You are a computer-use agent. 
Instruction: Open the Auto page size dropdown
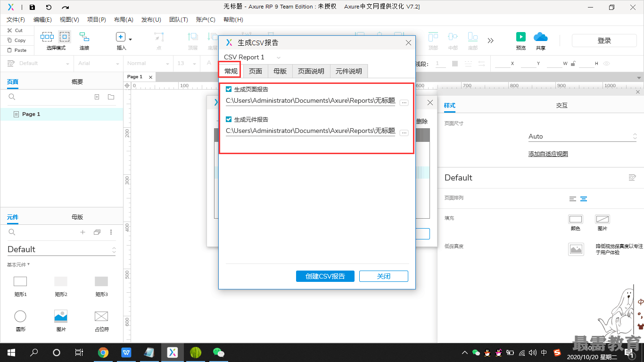pyautogui.click(x=583, y=136)
